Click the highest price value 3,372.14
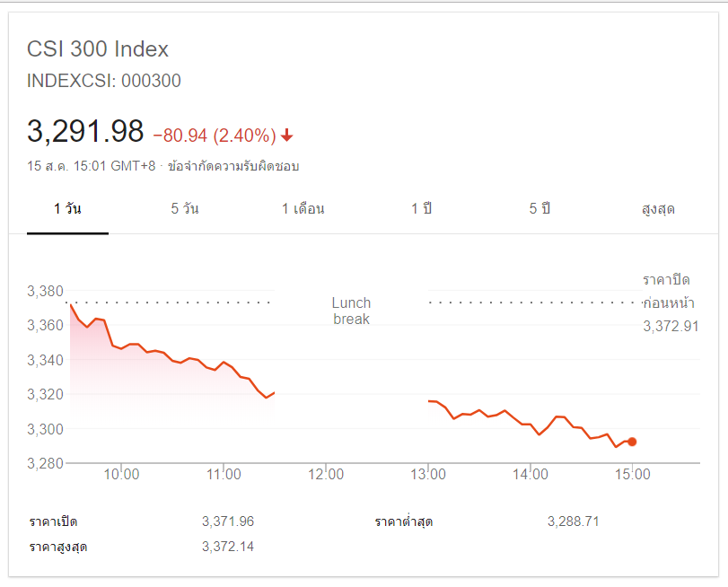This screenshot has width=728, height=587. click(228, 546)
